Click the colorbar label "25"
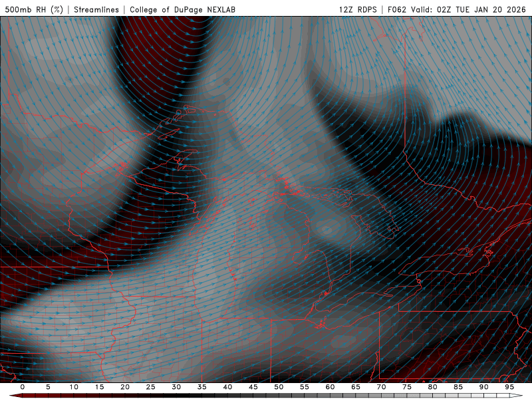This screenshot has width=532, height=399. (x=151, y=387)
